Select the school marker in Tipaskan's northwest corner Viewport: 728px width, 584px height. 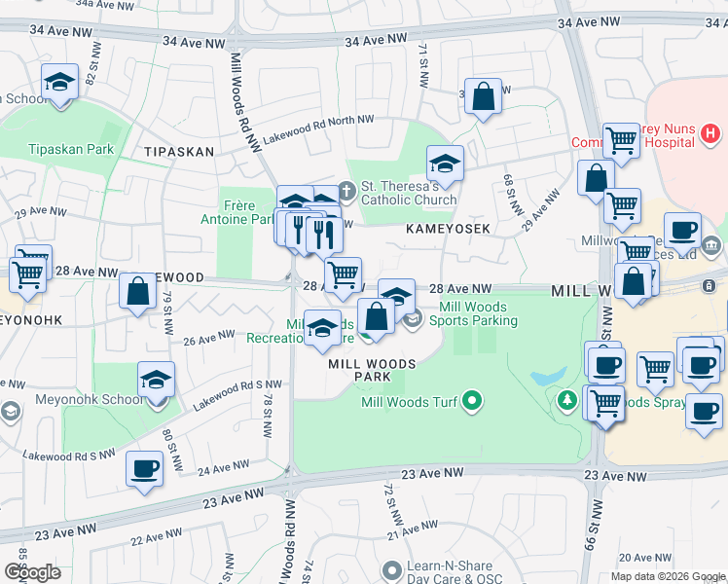[60, 85]
